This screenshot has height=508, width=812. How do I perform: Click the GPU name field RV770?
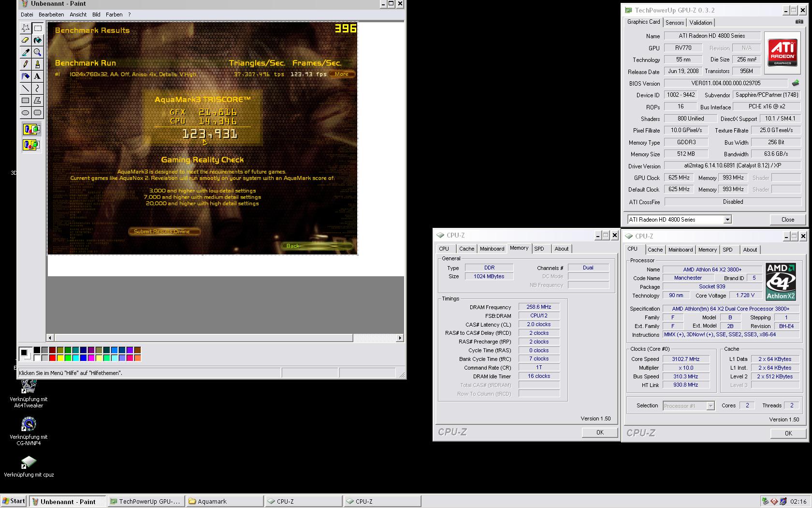click(683, 48)
